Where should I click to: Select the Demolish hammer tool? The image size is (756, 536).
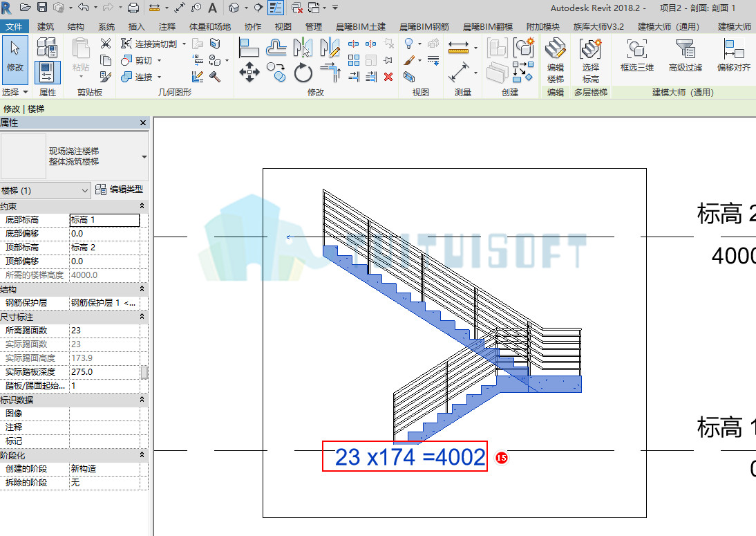click(215, 77)
